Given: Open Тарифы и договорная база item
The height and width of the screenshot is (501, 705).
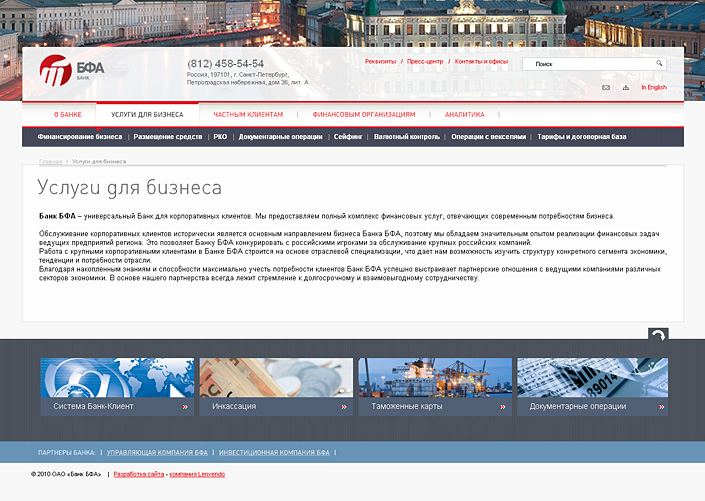Looking at the screenshot, I should coord(582,137).
